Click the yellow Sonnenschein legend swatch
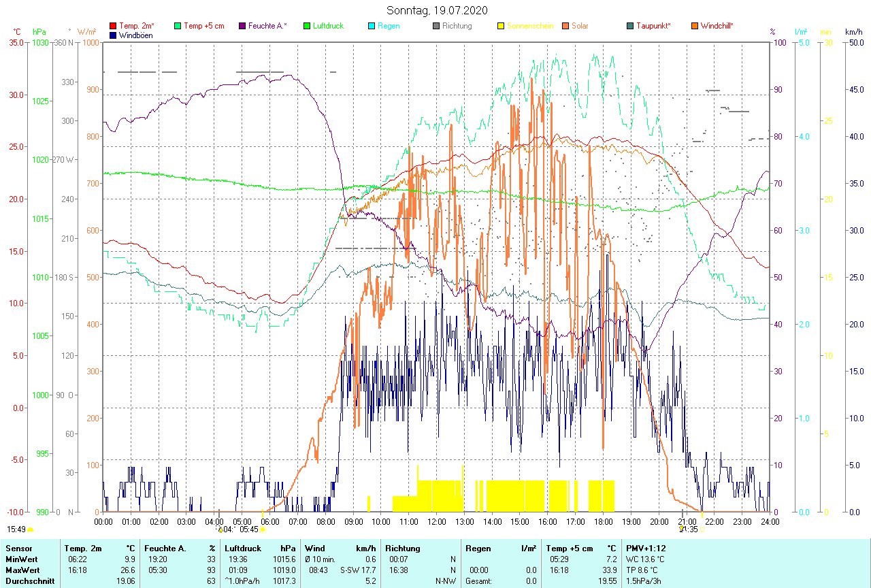The image size is (871, 588). (x=501, y=26)
